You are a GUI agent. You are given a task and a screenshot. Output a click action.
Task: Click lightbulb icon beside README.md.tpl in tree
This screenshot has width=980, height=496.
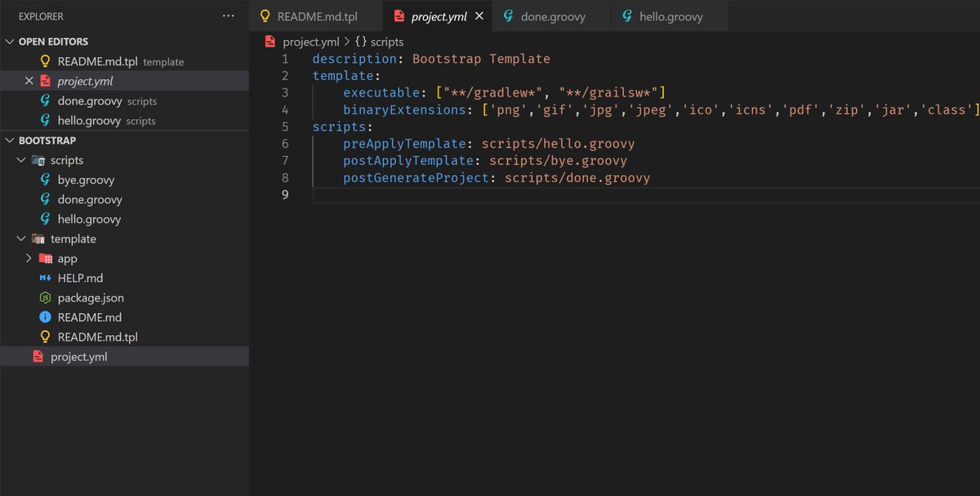click(45, 337)
